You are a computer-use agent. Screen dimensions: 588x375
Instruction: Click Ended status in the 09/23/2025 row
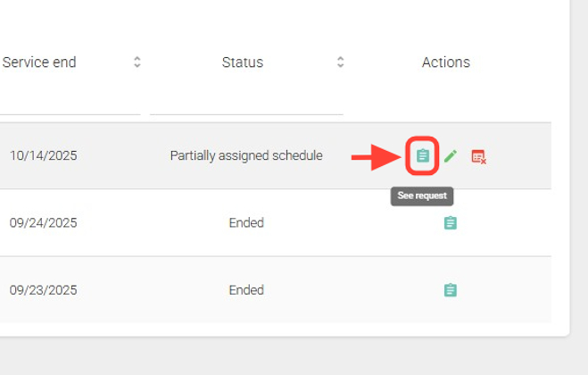pyautogui.click(x=246, y=290)
